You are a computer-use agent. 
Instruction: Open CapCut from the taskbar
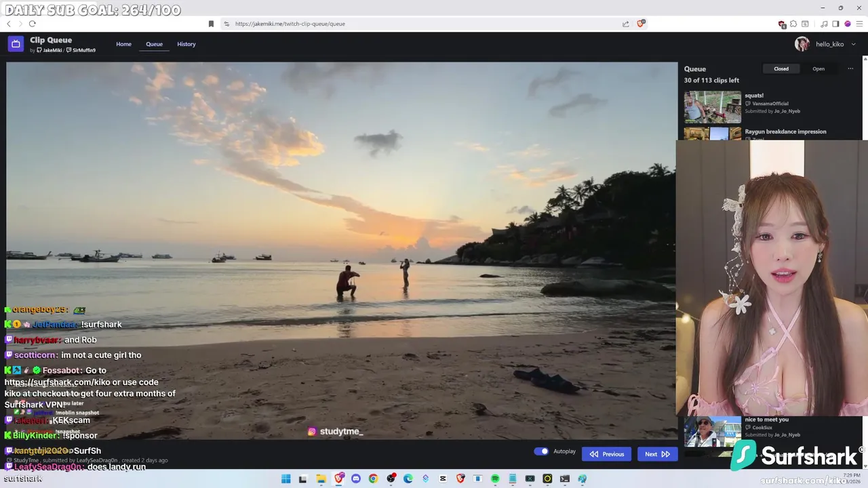pos(443,479)
